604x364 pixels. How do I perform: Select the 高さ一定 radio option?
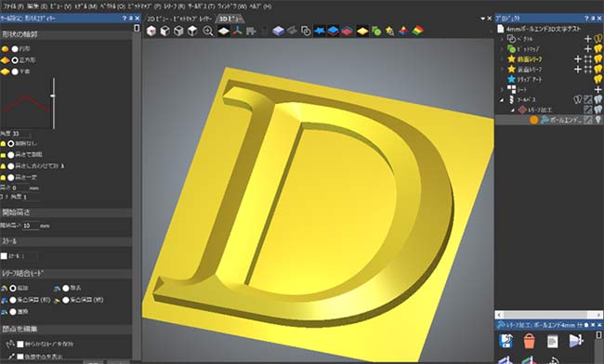pos(11,177)
